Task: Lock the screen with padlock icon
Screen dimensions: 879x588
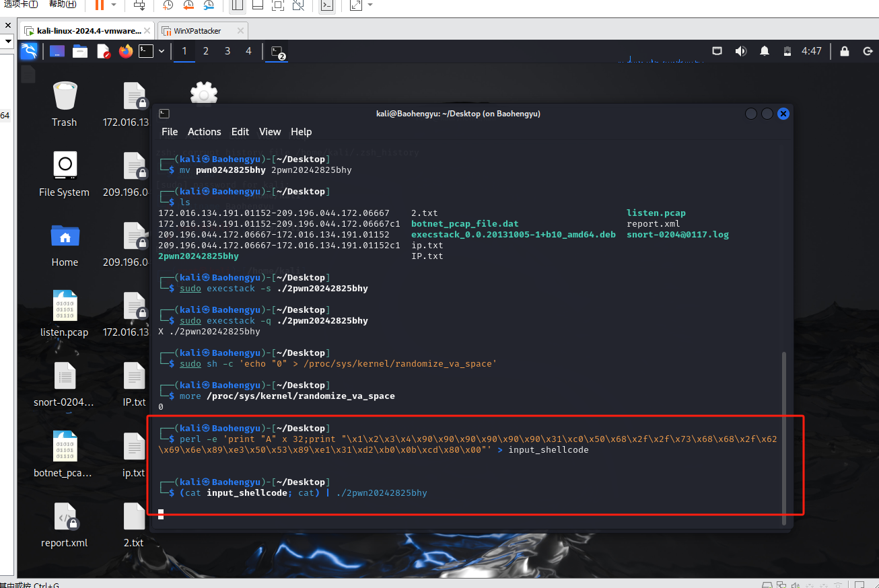Action: pyautogui.click(x=845, y=51)
